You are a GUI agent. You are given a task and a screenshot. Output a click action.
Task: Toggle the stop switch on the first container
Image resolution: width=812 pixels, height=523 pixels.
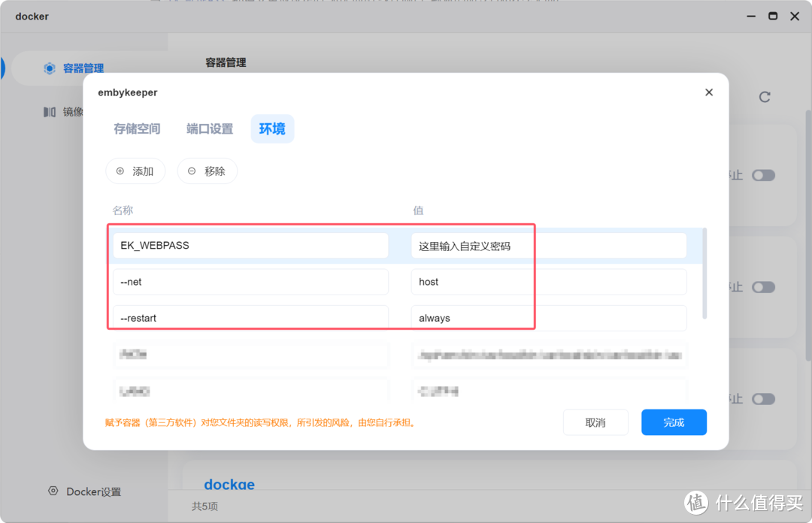[763, 174]
